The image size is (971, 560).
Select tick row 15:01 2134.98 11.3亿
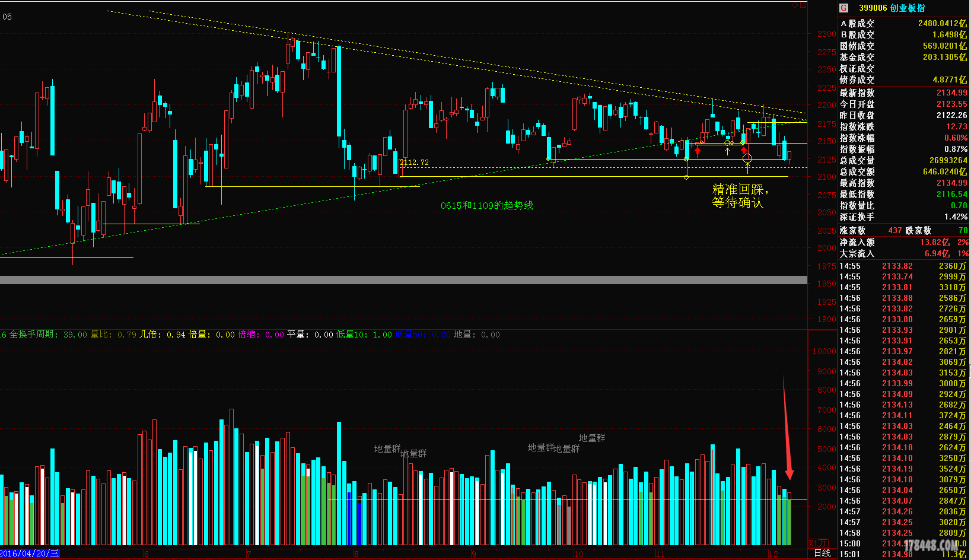903,554
